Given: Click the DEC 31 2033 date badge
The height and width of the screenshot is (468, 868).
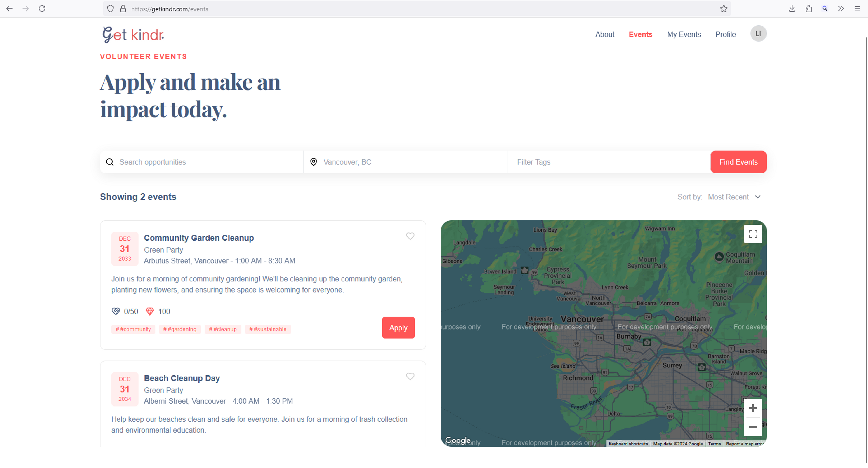Looking at the screenshot, I should (125, 249).
